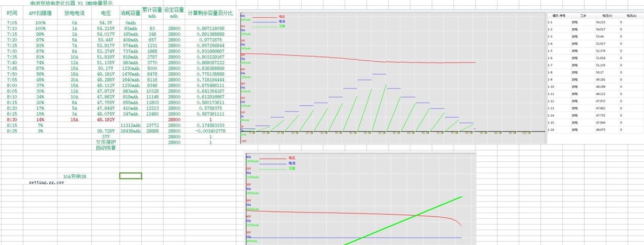This screenshot has width=644, height=245.
Task: Click the 时间 column header cell
Action: (x=12, y=13)
